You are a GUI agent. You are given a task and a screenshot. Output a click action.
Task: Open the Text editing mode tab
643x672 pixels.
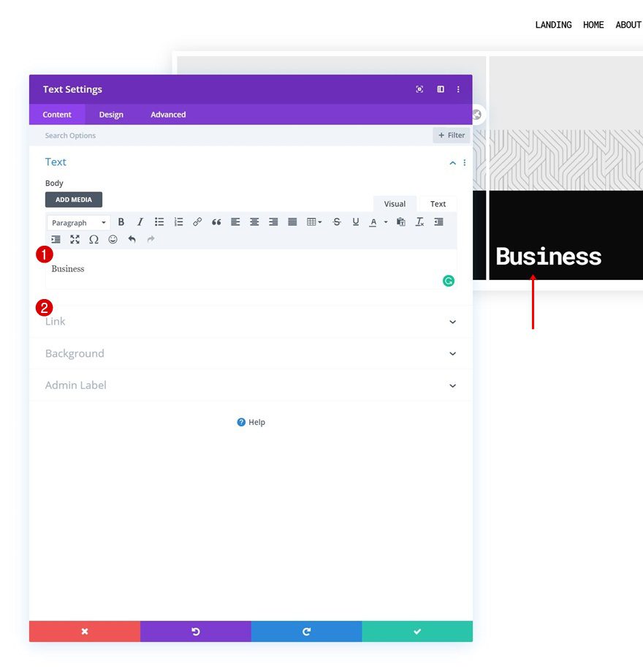tap(437, 203)
